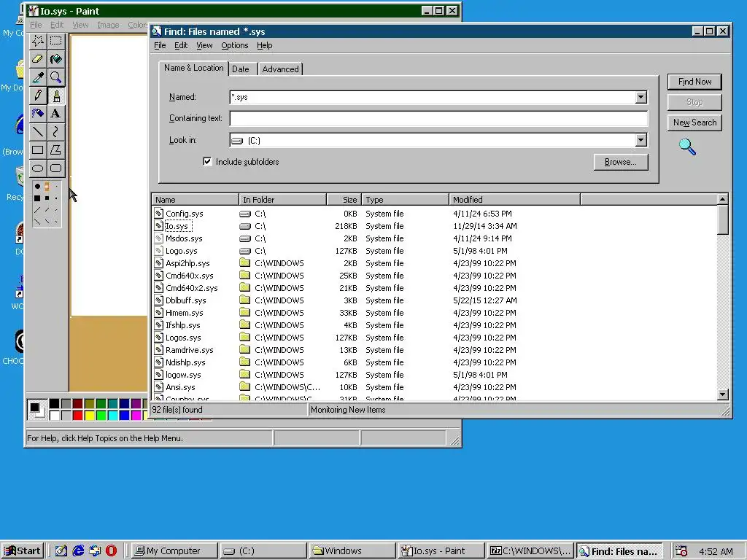Pick the black color swatch in palette

pyautogui.click(x=54, y=404)
